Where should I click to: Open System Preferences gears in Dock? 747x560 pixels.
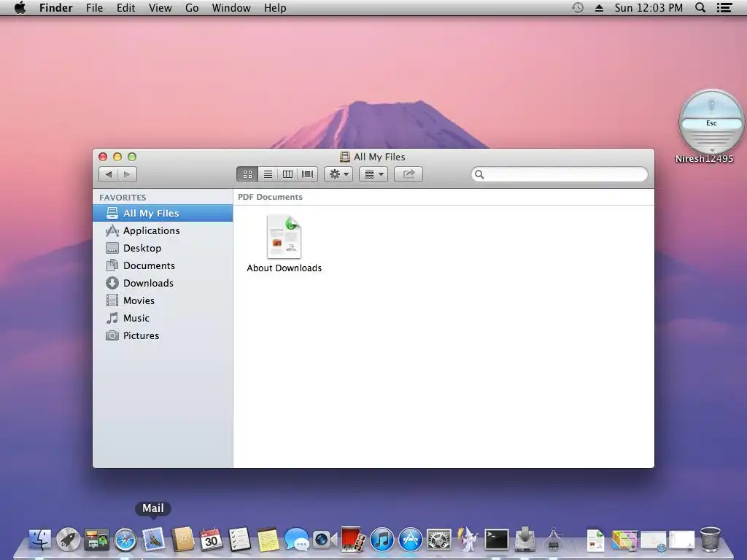click(438, 540)
